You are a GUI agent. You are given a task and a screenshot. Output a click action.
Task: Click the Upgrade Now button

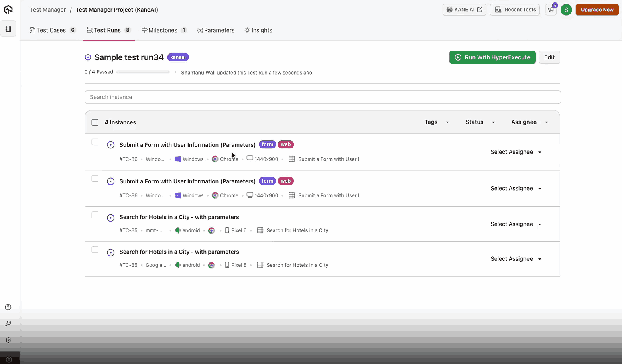[x=597, y=10]
